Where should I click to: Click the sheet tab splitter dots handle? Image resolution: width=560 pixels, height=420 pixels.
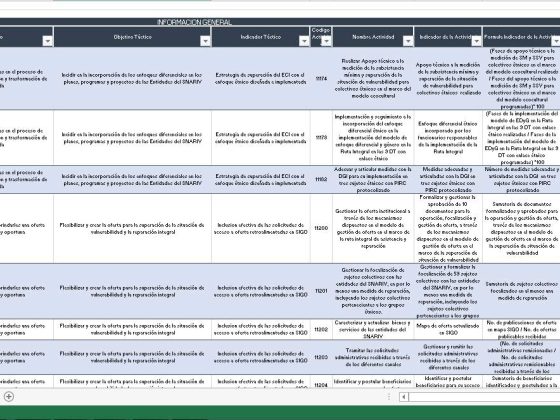pos(389,397)
